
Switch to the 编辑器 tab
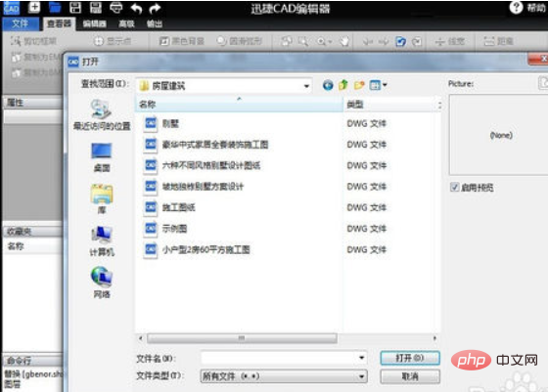tap(94, 23)
